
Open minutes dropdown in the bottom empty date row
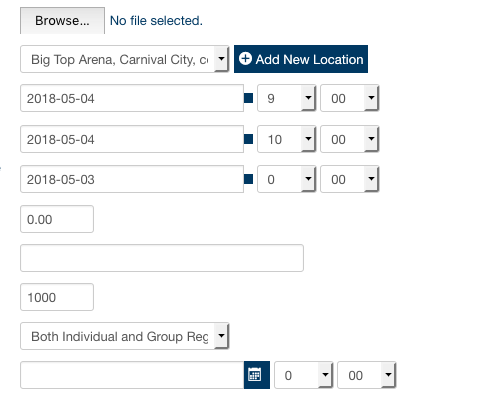[367, 375]
